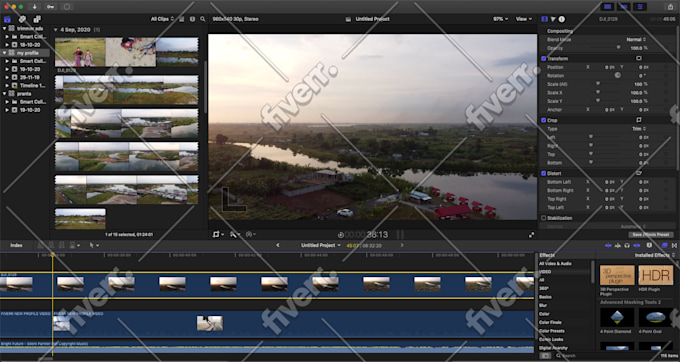This screenshot has height=362, width=680.
Task: Click the headphones solo icon in timeline
Action: pos(627,245)
